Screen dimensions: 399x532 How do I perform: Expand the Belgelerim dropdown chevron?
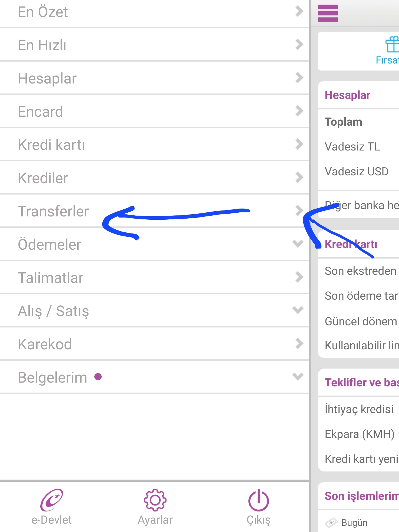pos(298,376)
